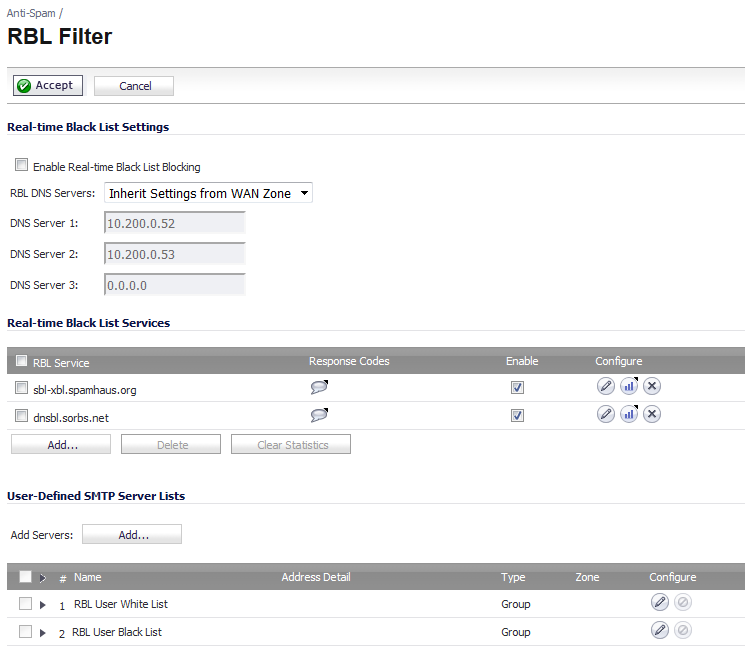This screenshot has width=745, height=670.
Task: Edit the RBL User Black List
Action: (659, 630)
